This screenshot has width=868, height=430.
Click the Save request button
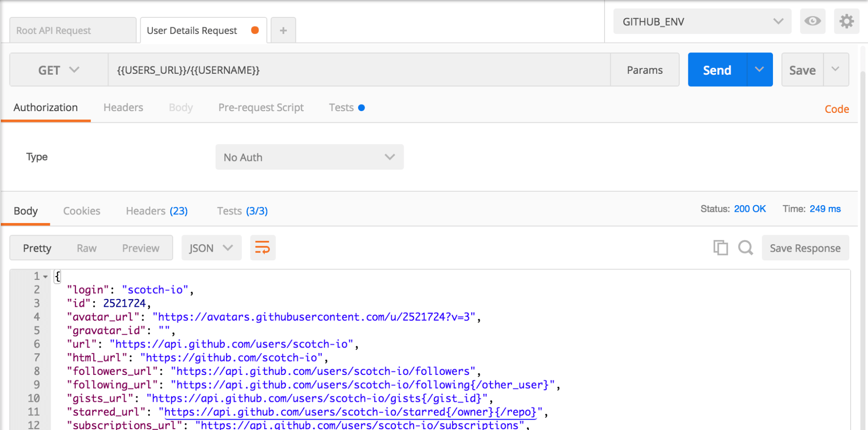802,69
